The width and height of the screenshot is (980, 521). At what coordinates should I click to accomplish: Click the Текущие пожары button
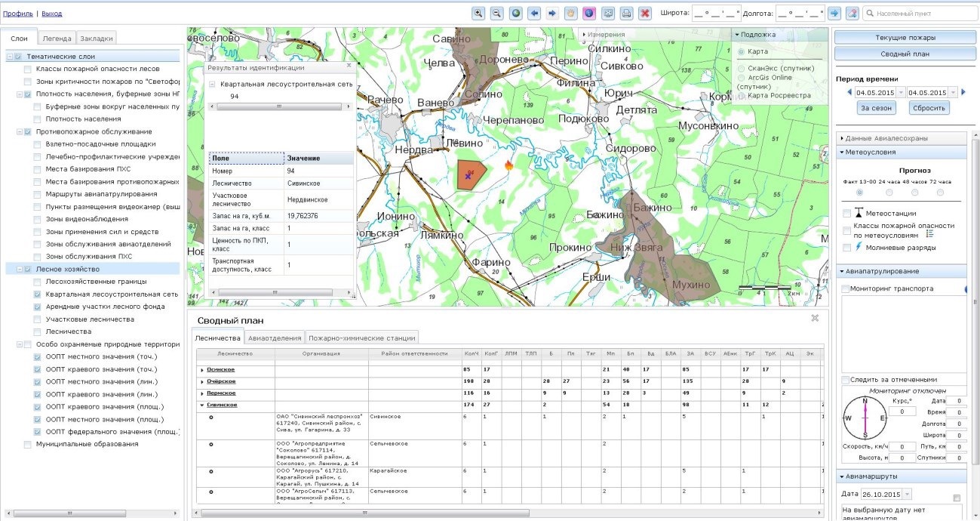905,38
